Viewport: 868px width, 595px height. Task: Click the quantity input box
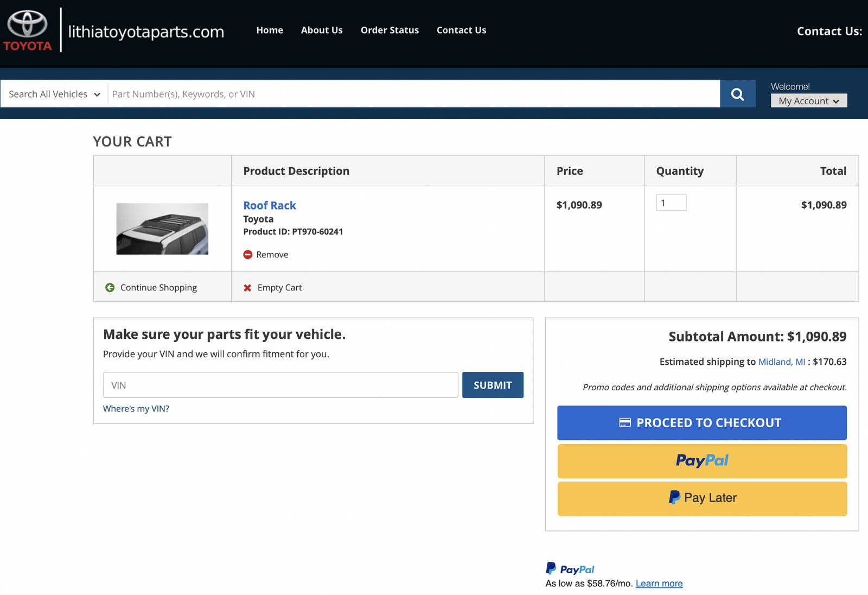tap(671, 202)
